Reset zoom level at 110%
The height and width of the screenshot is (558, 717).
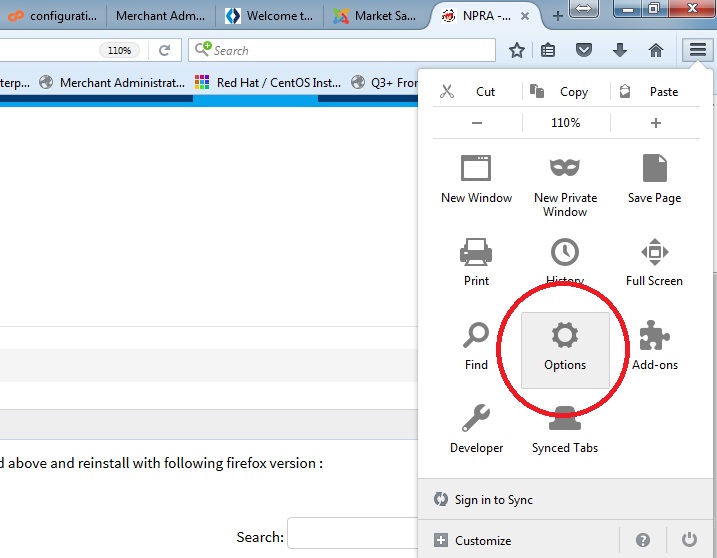566,123
